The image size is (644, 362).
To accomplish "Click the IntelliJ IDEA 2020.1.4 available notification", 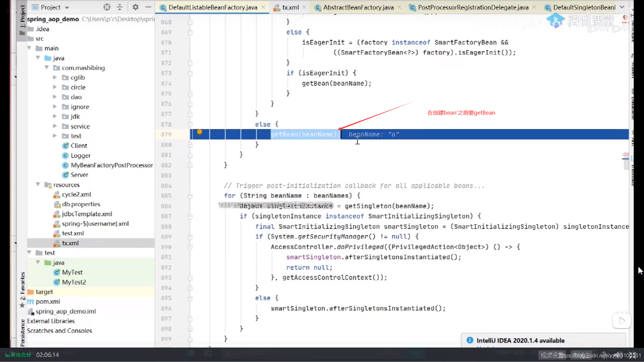I will point(520,341).
